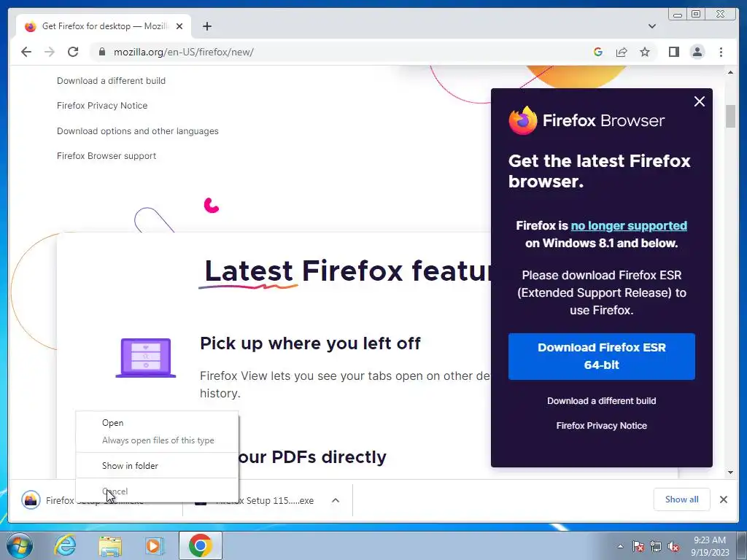Share this page icon
The width and height of the screenshot is (747, 560).
click(x=622, y=52)
